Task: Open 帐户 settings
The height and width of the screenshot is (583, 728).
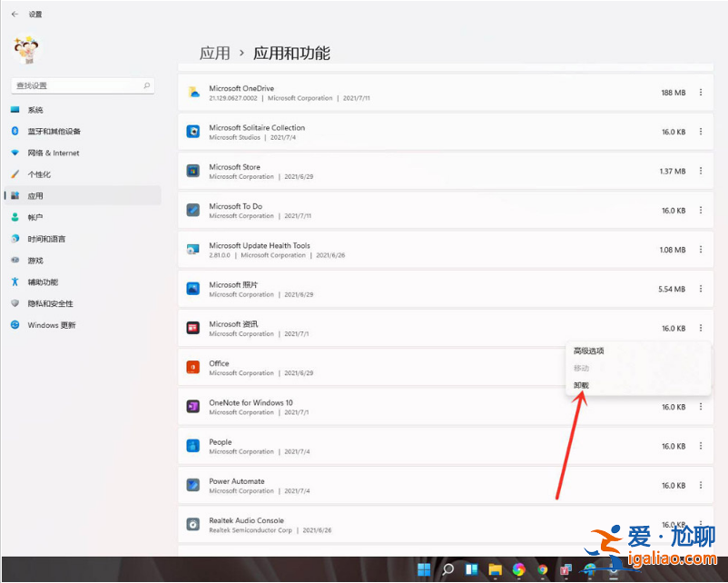Action: [36, 217]
